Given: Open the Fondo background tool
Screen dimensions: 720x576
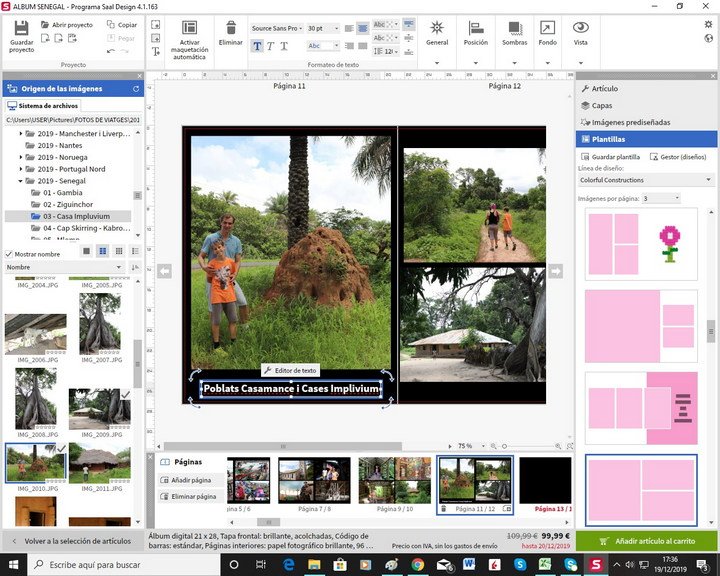Looking at the screenshot, I should click(547, 29).
